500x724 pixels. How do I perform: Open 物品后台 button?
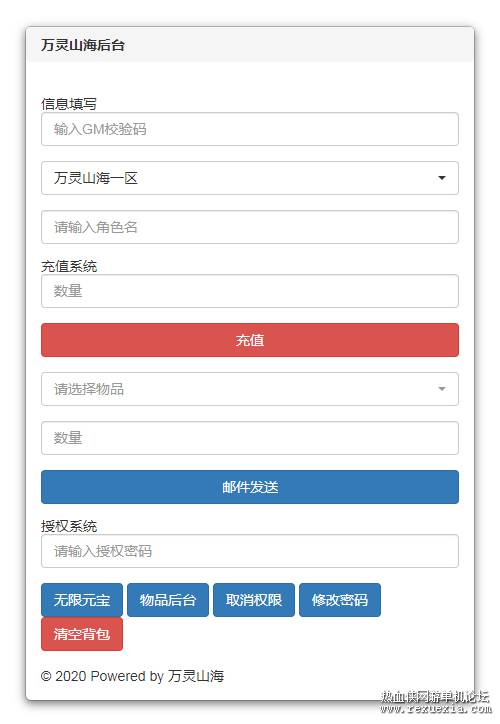pyautogui.click(x=168, y=600)
